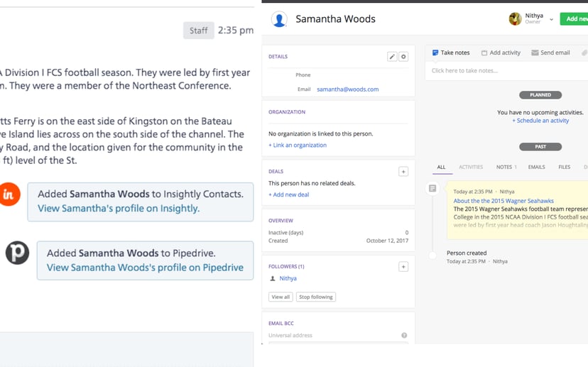The width and height of the screenshot is (588, 367).
Task: Open View Samantha's profile on Insightly link
Action: [119, 209]
